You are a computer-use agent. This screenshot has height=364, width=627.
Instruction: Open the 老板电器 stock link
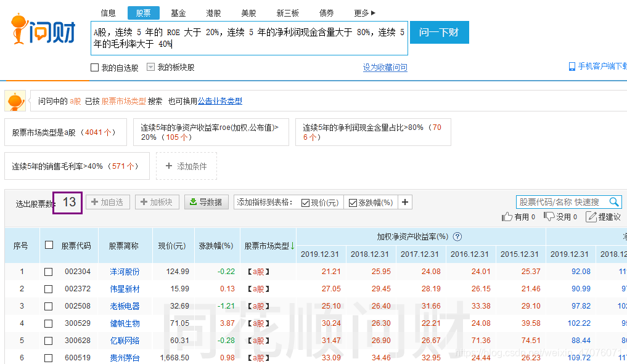pos(125,306)
